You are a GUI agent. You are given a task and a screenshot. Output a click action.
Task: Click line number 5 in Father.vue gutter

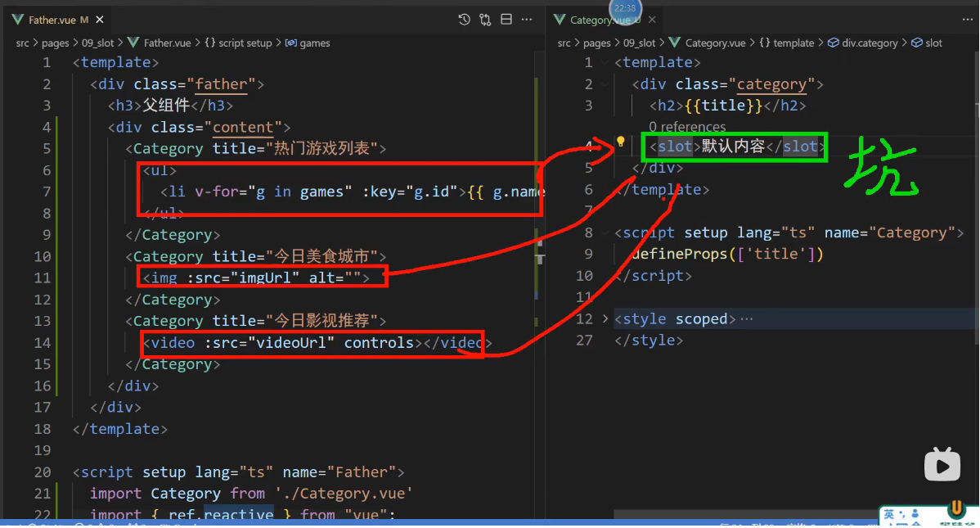47,149
